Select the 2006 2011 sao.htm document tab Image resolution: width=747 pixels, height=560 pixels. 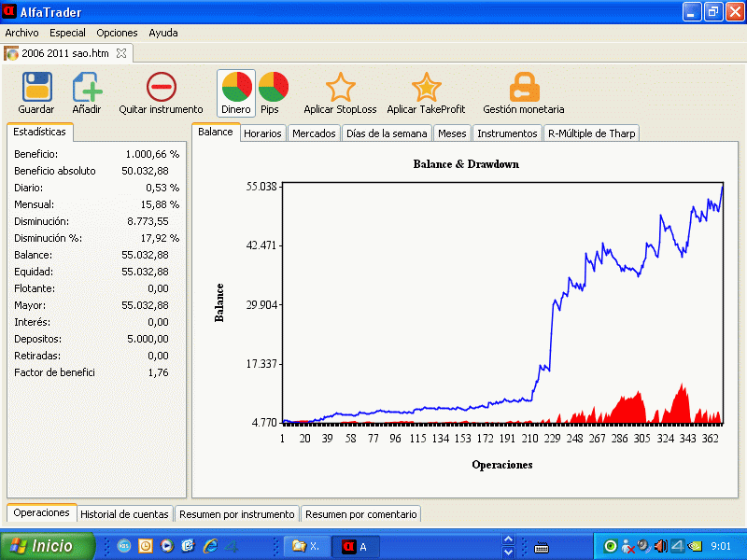tap(65, 53)
